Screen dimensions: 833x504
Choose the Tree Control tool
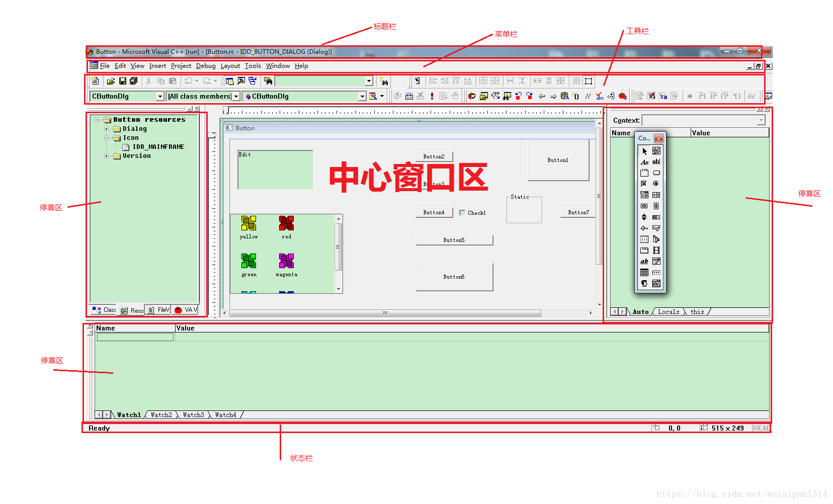[656, 239]
